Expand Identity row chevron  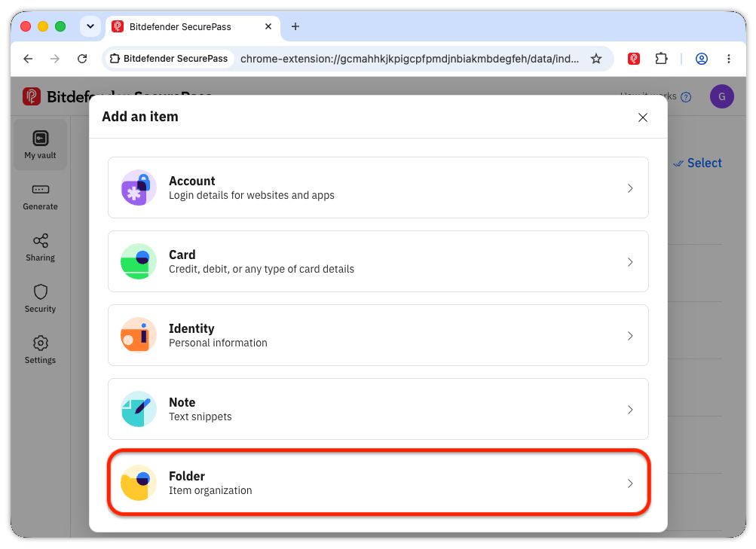point(630,336)
